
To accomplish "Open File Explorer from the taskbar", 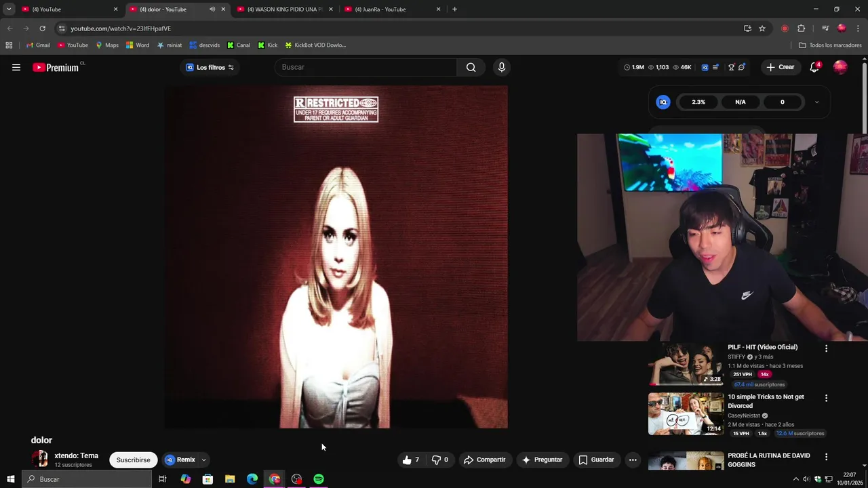I will tap(230, 479).
